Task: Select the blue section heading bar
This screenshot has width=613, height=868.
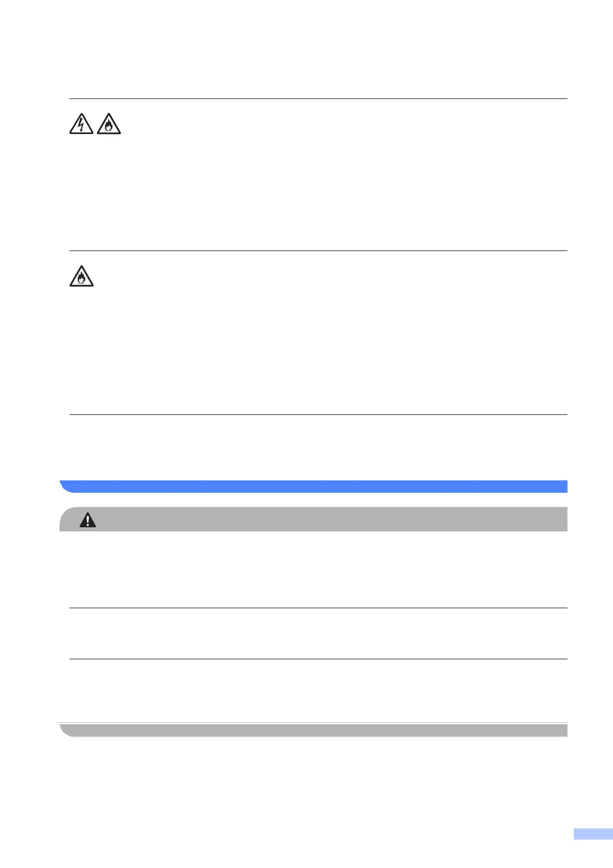Action: tap(313, 486)
